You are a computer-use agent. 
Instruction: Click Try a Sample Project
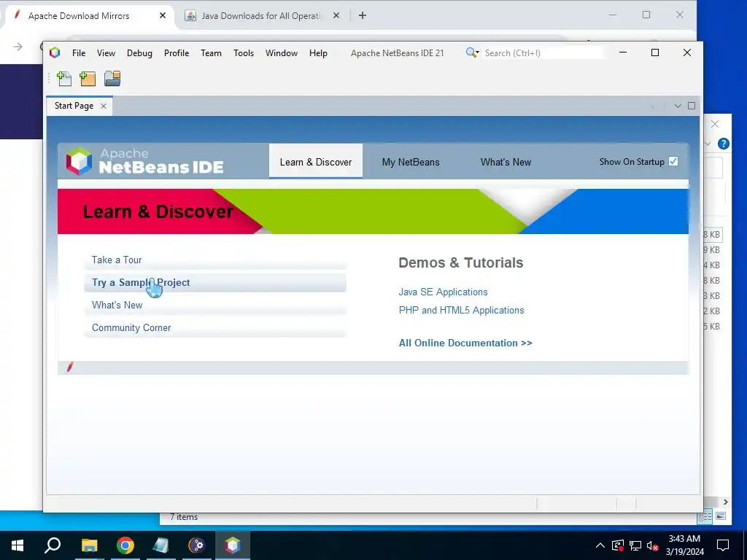141,282
